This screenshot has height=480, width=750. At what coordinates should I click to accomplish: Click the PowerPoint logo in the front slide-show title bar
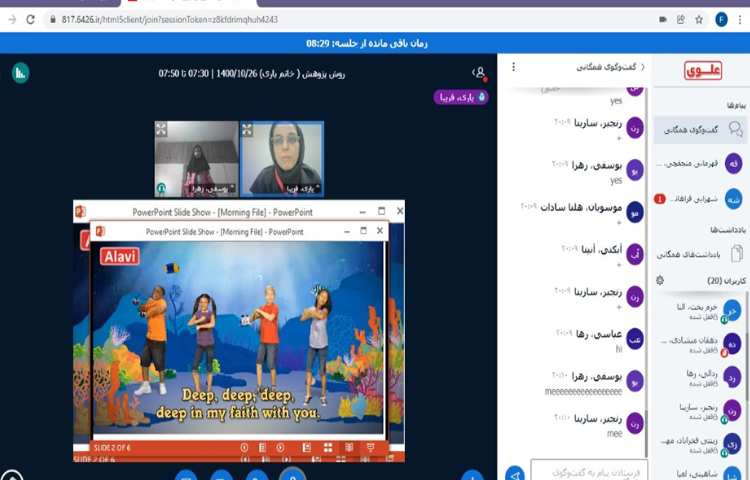pyautogui.click(x=100, y=231)
